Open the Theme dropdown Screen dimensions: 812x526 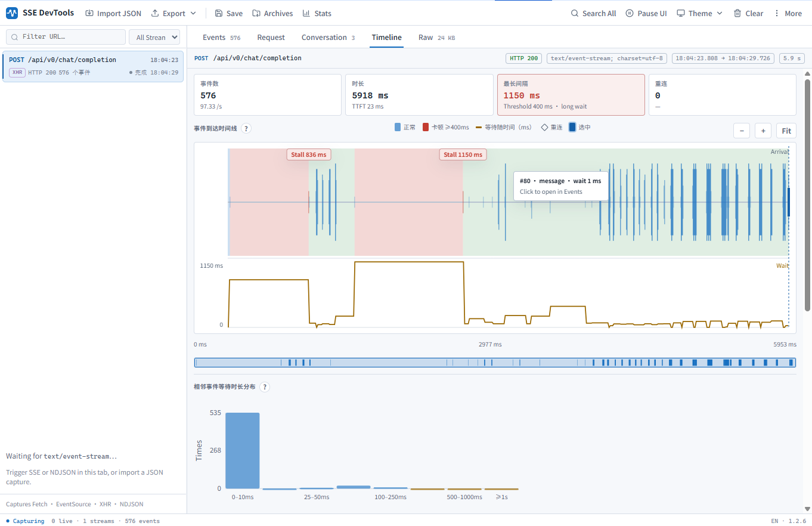click(699, 13)
